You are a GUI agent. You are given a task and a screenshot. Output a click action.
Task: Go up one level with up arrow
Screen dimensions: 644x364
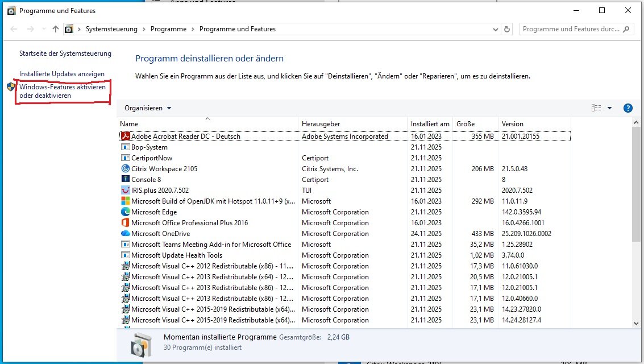pyautogui.click(x=55, y=29)
